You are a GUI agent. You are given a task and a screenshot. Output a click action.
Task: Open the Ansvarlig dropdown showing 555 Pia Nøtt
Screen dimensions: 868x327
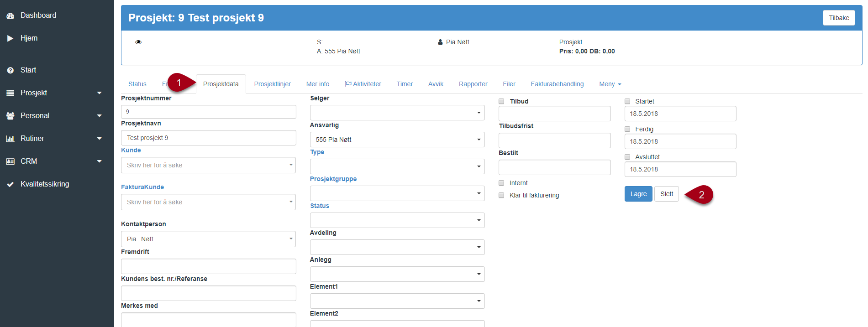point(397,140)
